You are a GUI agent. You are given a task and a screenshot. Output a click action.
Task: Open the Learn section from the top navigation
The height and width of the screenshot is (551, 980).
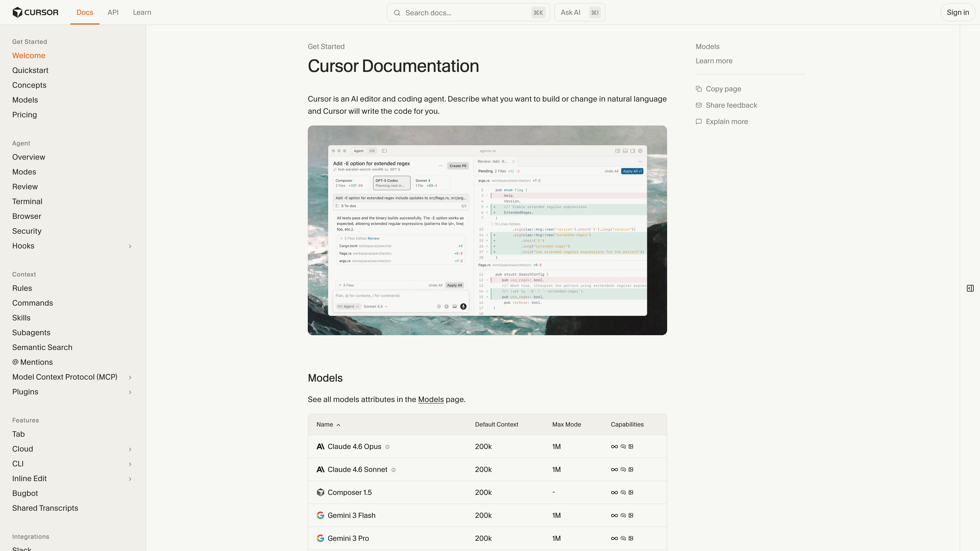[142, 12]
